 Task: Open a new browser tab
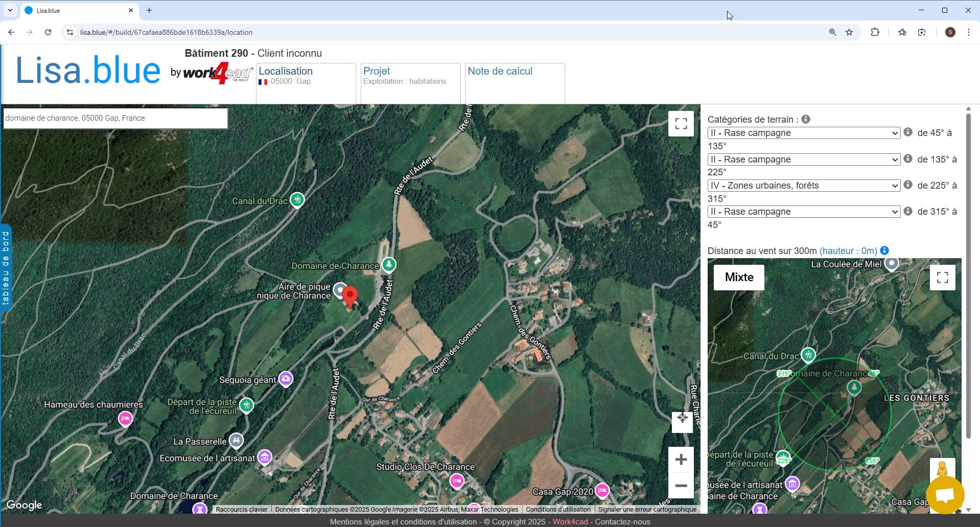point(149,10)
